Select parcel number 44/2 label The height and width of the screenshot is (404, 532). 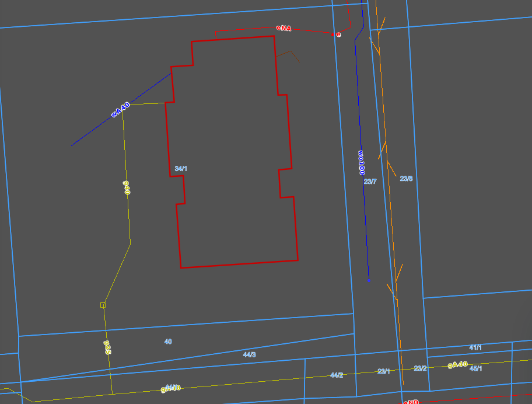click(337, 375)
